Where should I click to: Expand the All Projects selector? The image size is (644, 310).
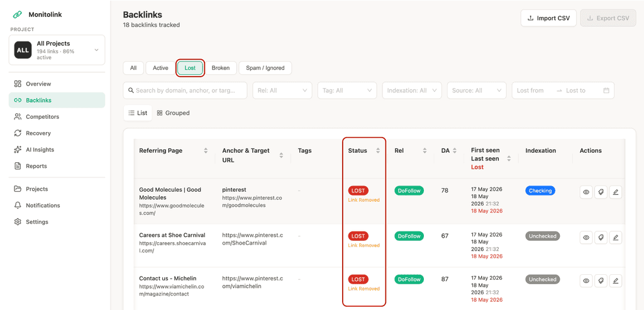tap(57, 50)
